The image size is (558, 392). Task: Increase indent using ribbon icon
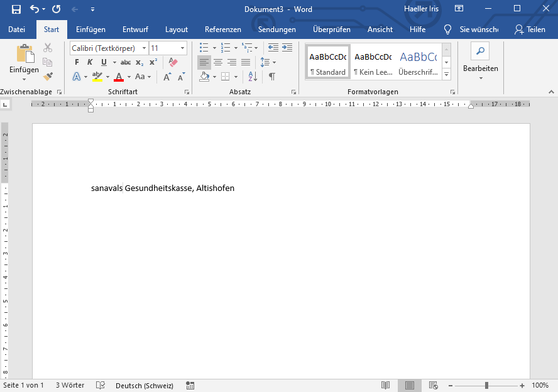point(287,48)
